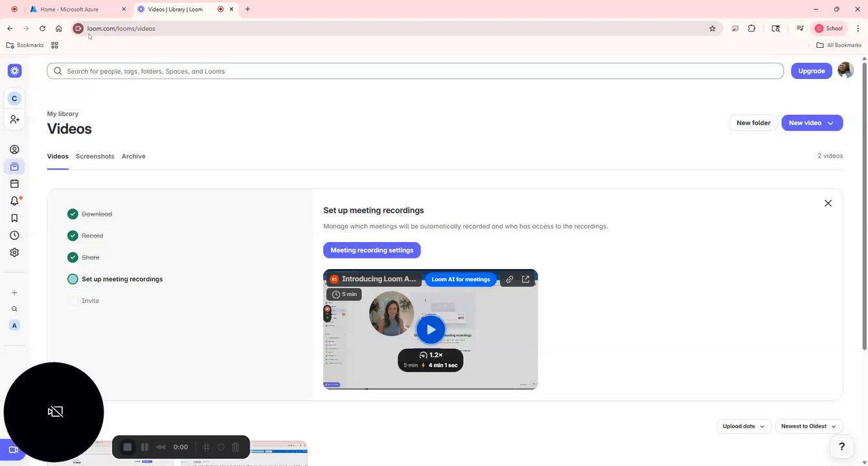Viewport: 868px width, 466px height.
Task: Switch to the Screenshots tab
Action: pyautogui.click(x=95, y=157)
